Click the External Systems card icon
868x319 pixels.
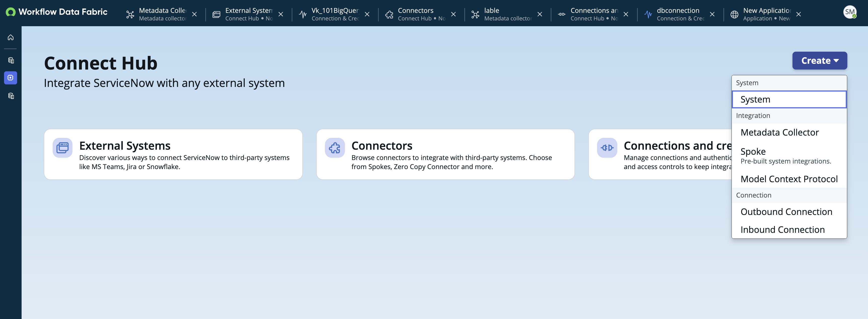point(62,148)
